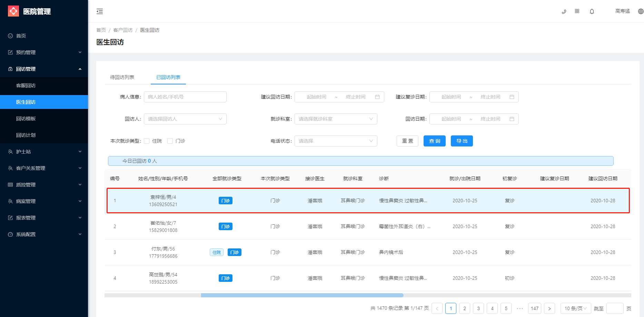Click the 首页 sidebar home icon
The image size is (644, 317).
10,36
